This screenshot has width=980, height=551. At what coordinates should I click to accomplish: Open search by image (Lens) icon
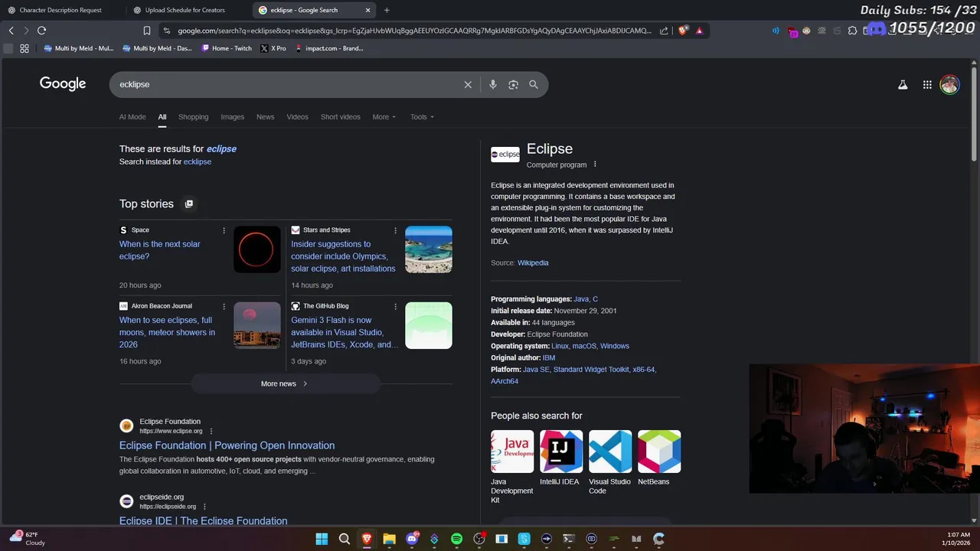514,85
